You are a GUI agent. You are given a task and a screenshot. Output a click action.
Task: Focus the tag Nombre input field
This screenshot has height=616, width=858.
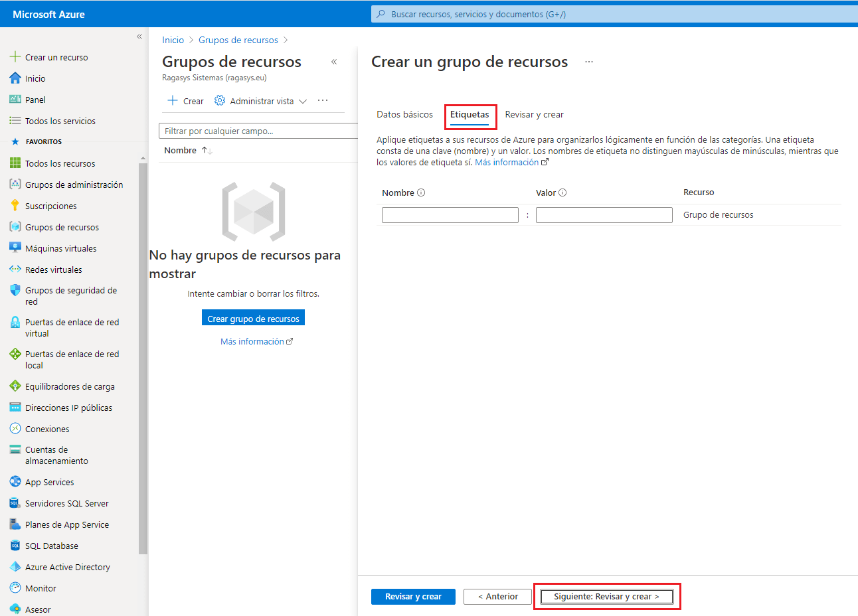pyautogui.click(x=450, y=215)
